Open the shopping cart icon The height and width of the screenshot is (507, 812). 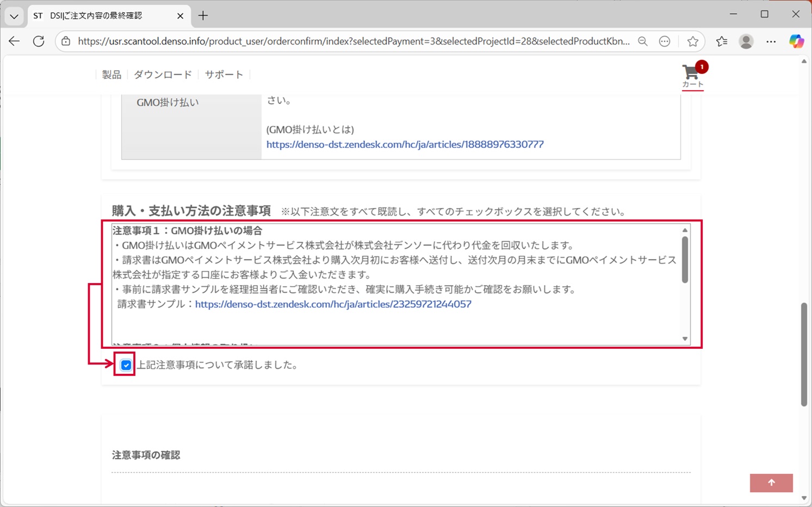(x=692, y=74)
